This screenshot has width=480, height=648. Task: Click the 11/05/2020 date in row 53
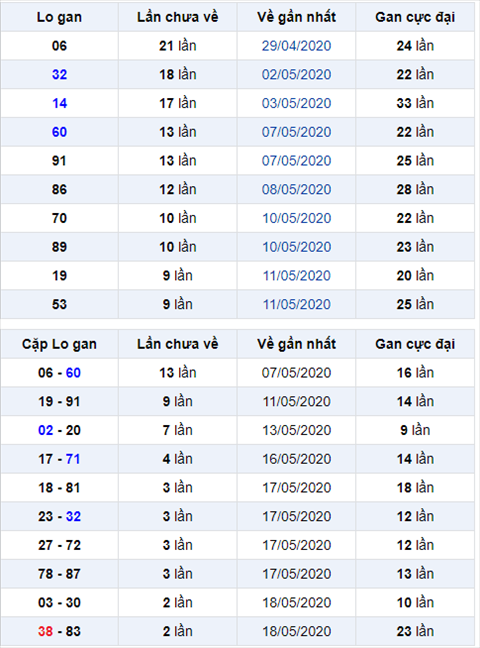[x=296, y=304]
